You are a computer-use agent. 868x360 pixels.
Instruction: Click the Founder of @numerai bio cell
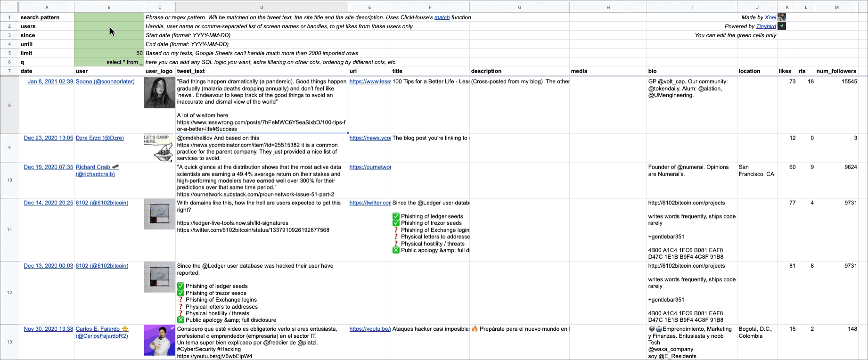[x=692, y=180]
